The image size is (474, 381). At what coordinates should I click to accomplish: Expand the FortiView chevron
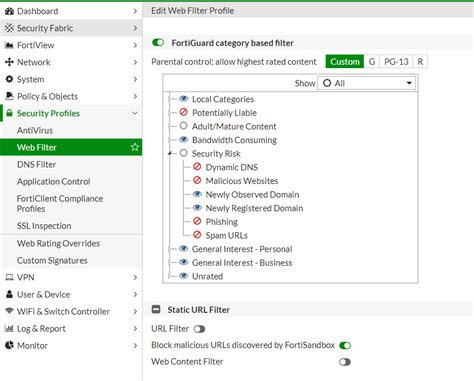[x=135, y=45]
